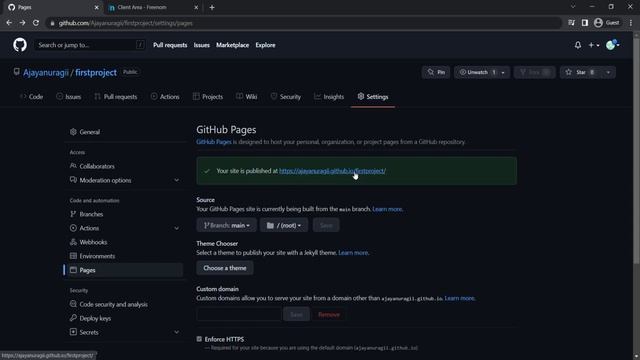
Task: Open Deploy keys in sidebar
Action: [x=123, y=318]
